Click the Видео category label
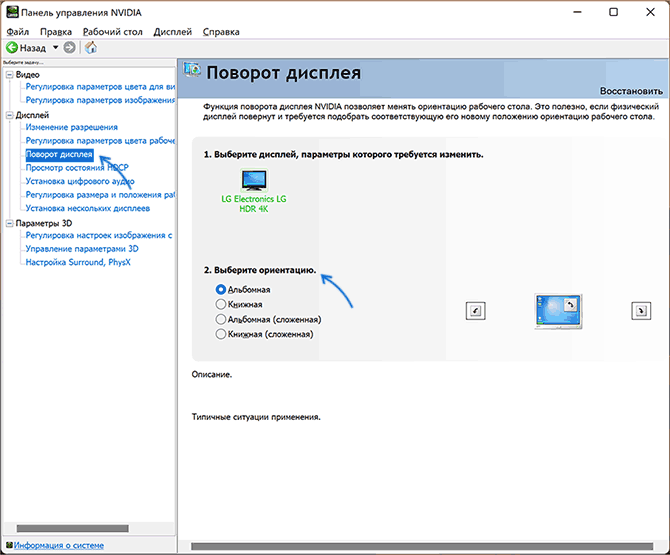The height and width of the screenshot is (555, 670). click(x=27, y=75)
